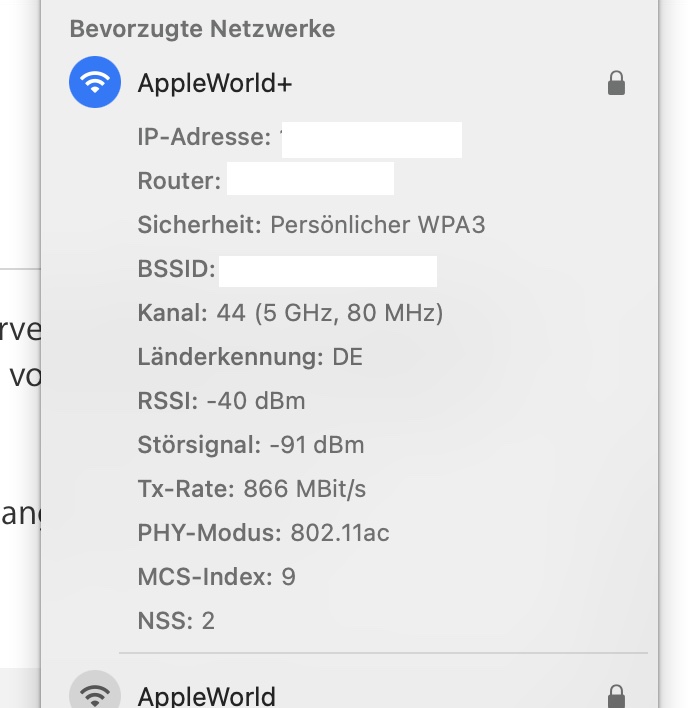
Task: Click the Kanal 44 (5 GHz, 80 MHz) row
Action: (290, 313)
